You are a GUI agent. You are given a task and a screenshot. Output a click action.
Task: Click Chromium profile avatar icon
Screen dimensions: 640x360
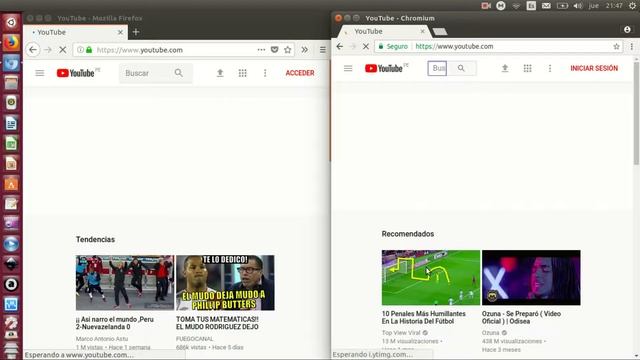[x=627, y=29]
